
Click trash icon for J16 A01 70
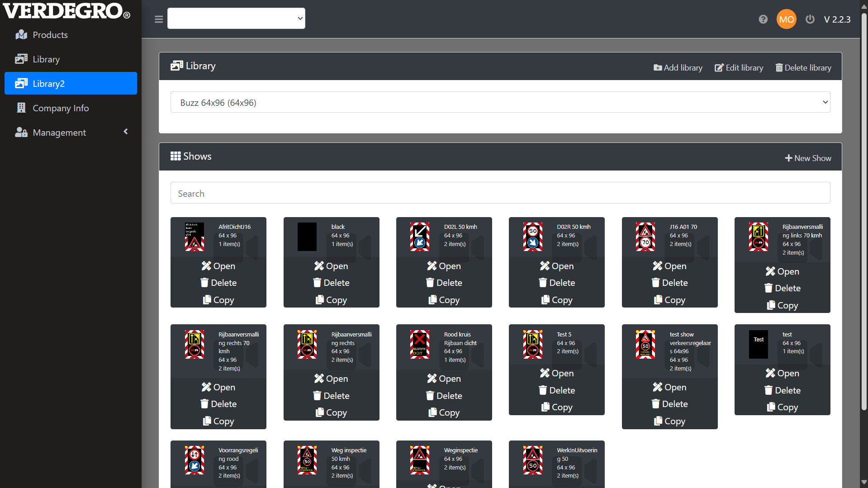pyautogui.click(x=655, y=283)
